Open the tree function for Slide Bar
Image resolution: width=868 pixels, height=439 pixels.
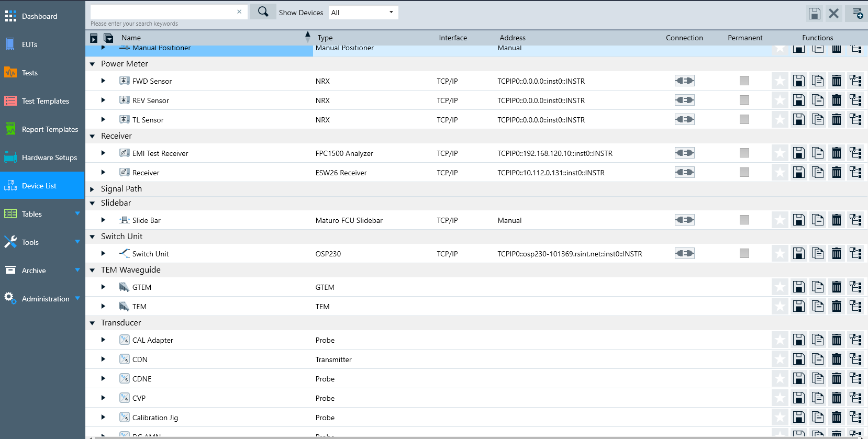coord(855,220)
